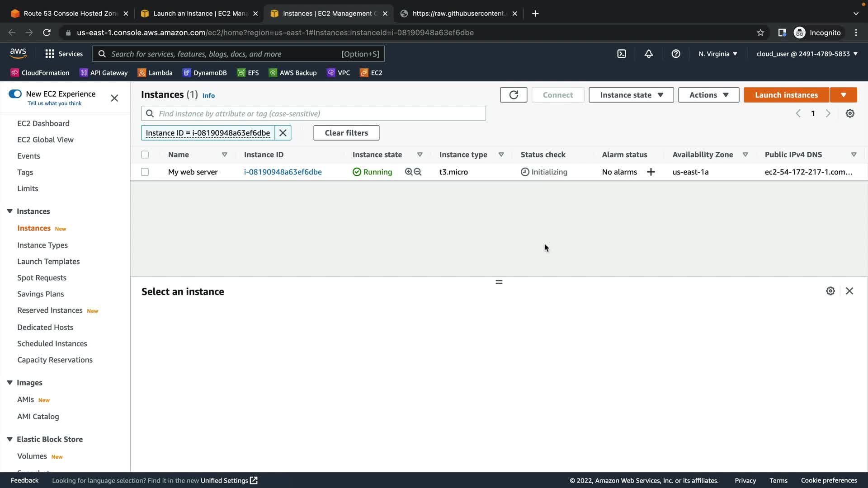
Task: Click the notifications bell icon
Action: (649, 54)
